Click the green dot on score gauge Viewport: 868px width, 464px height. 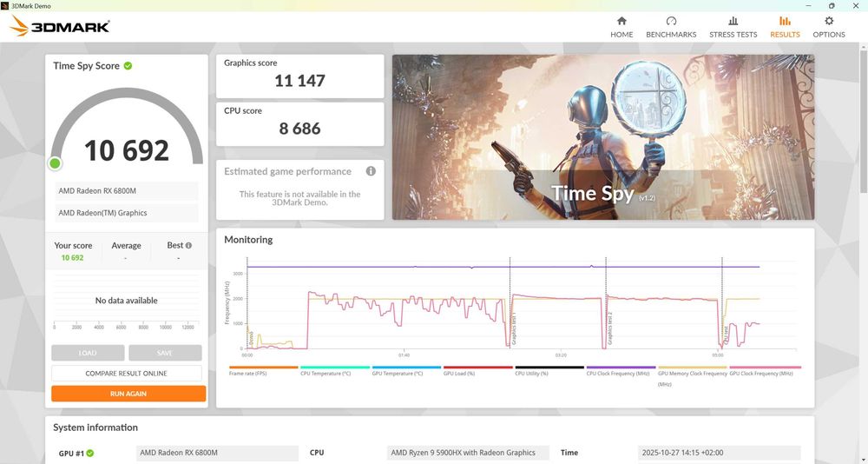pyautogui.click(x=55, y=163)
